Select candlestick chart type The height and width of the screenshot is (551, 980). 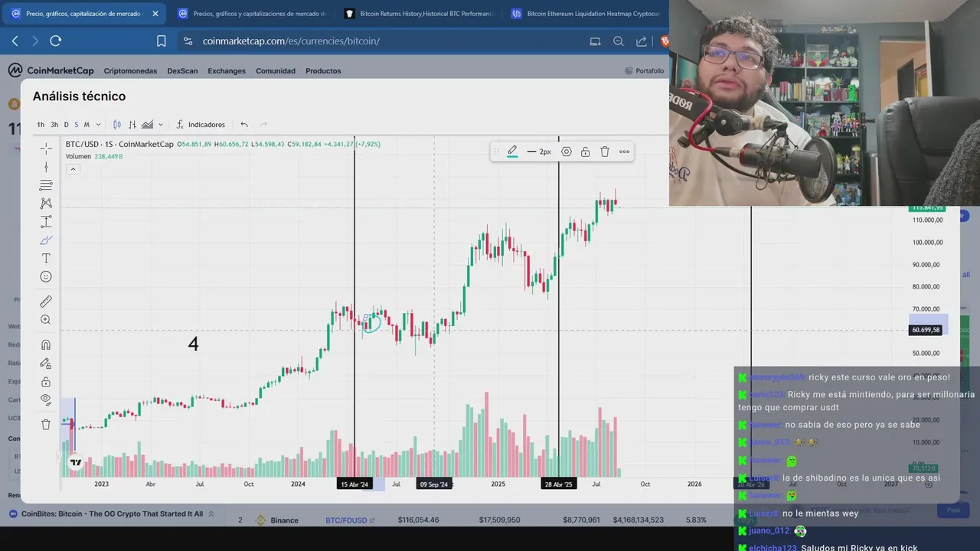[x=117, y=125]
